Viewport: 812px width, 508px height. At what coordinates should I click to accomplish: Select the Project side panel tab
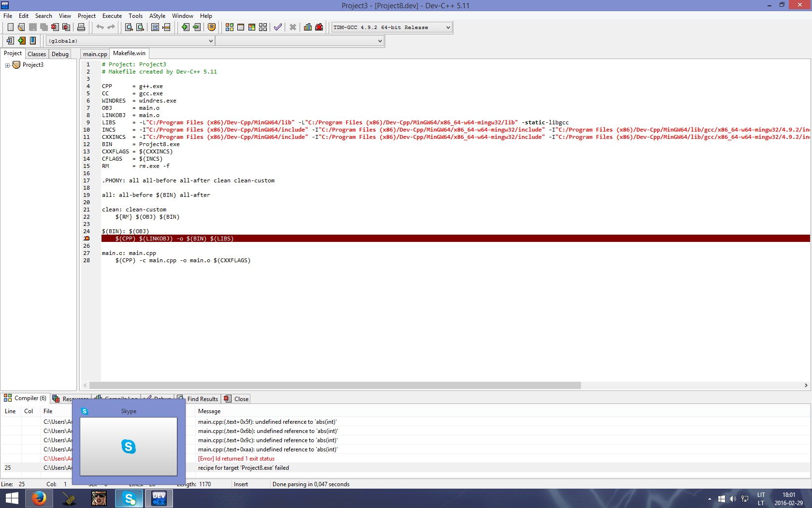tap(13, 53)
